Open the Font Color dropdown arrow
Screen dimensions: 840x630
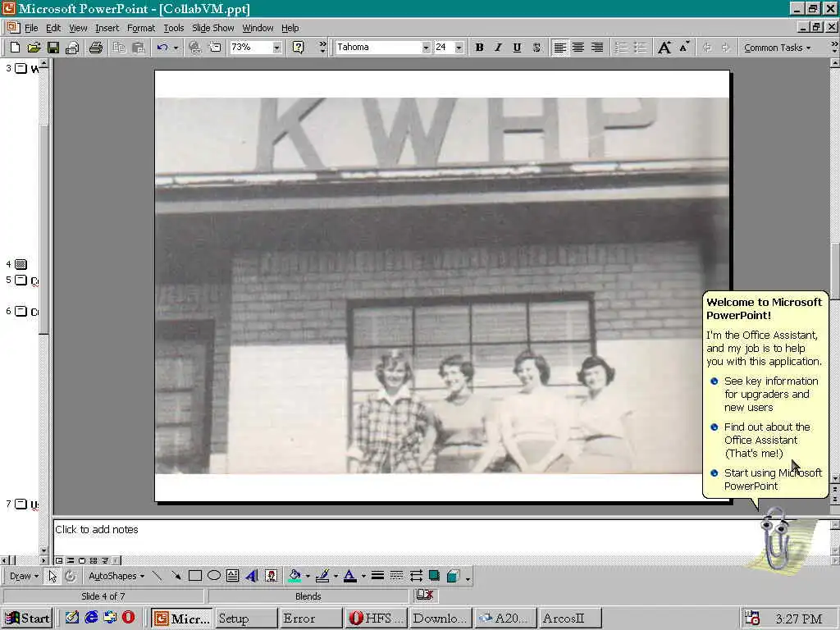363,576
